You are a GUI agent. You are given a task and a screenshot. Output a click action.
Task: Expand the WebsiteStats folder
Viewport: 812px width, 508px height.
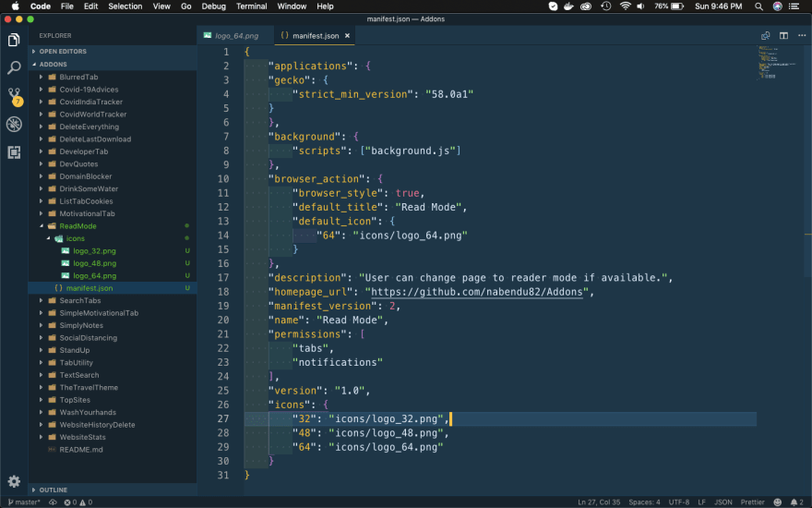click(x=82, y=437)
